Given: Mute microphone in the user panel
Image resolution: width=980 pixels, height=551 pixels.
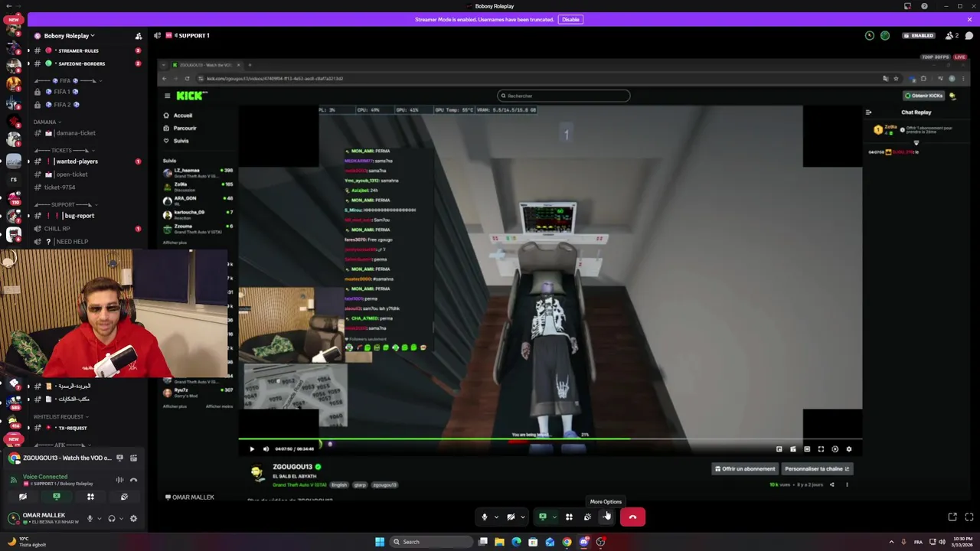Looking at the screenshot, I should (90, 518).
